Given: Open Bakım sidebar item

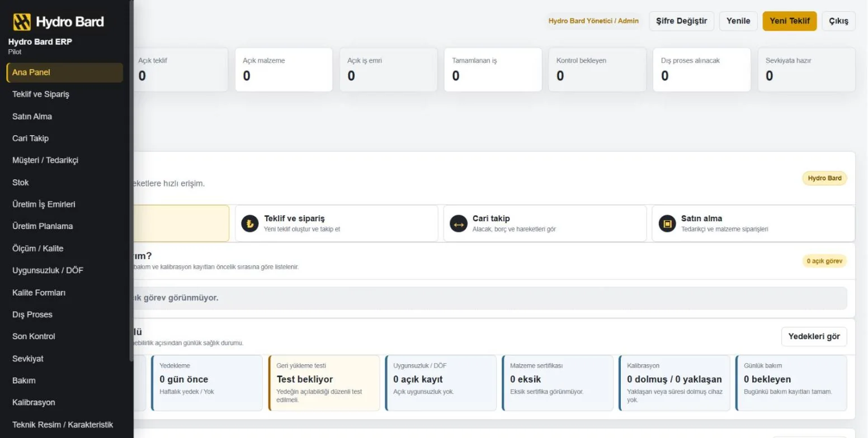Looking at the screenshot, I should (64, 380).
